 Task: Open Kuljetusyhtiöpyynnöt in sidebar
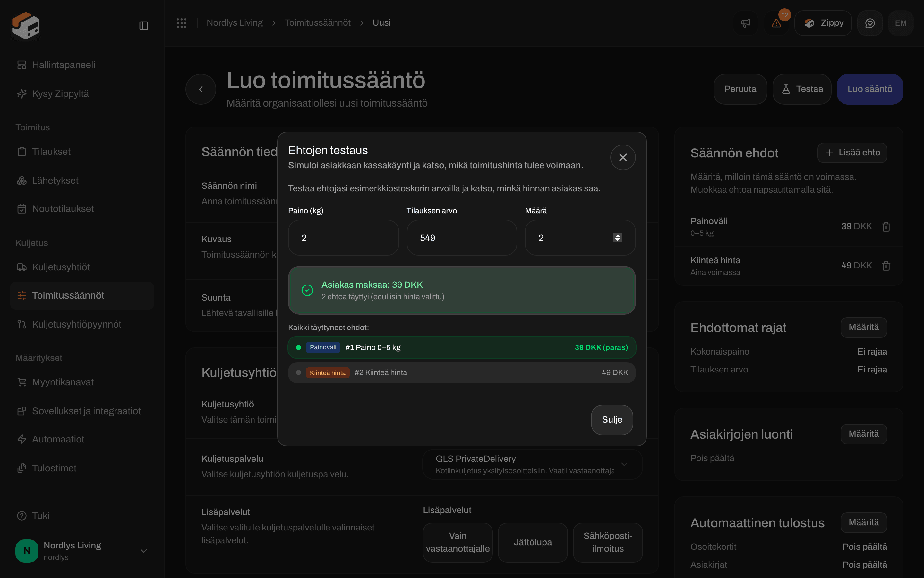point(82,324)
